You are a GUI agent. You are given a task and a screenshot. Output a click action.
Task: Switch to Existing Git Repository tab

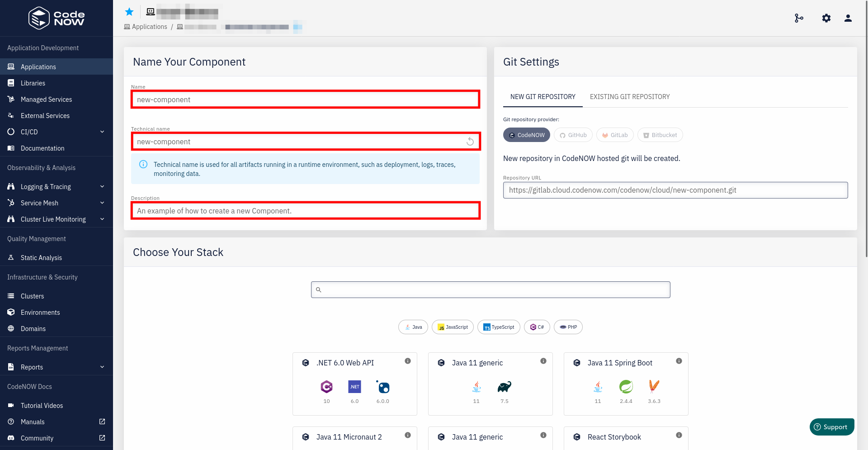[630, 97]
